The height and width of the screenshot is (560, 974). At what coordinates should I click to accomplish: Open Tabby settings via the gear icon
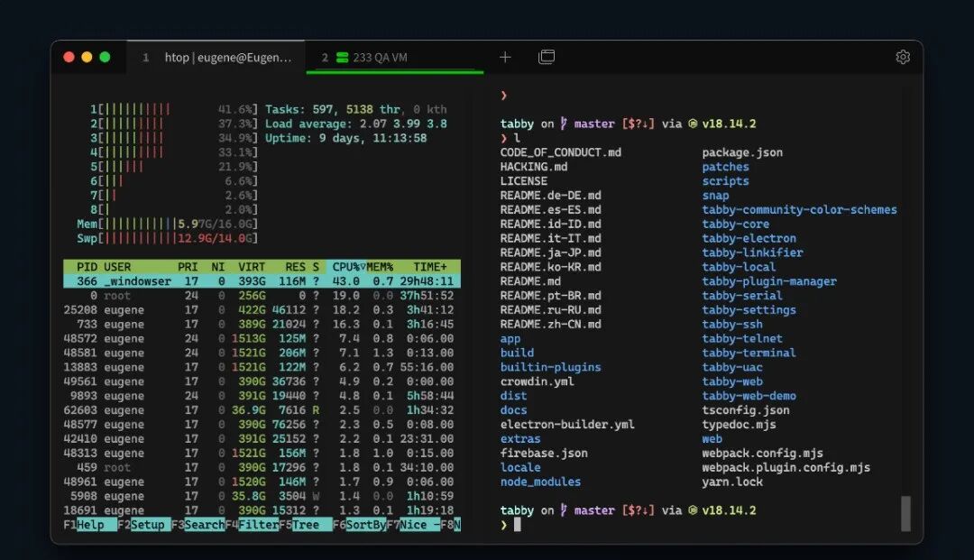tap(903, 57)
